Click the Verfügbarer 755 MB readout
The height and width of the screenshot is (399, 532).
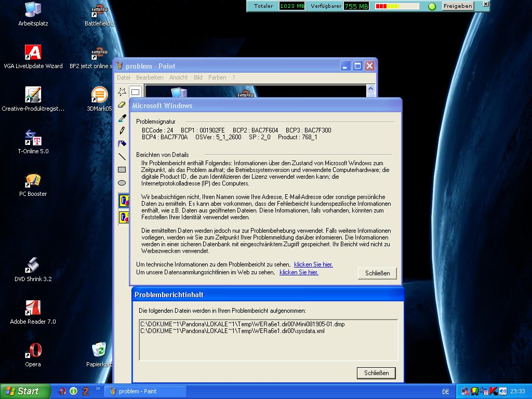click(356, 6)
